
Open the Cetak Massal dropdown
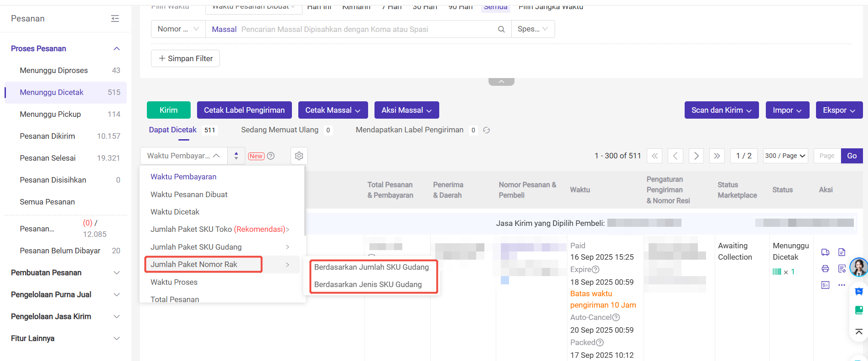(333, 110)
